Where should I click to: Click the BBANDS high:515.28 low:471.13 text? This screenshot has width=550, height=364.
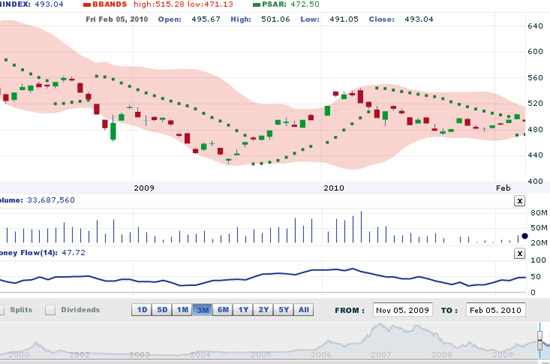pos(183,5)
